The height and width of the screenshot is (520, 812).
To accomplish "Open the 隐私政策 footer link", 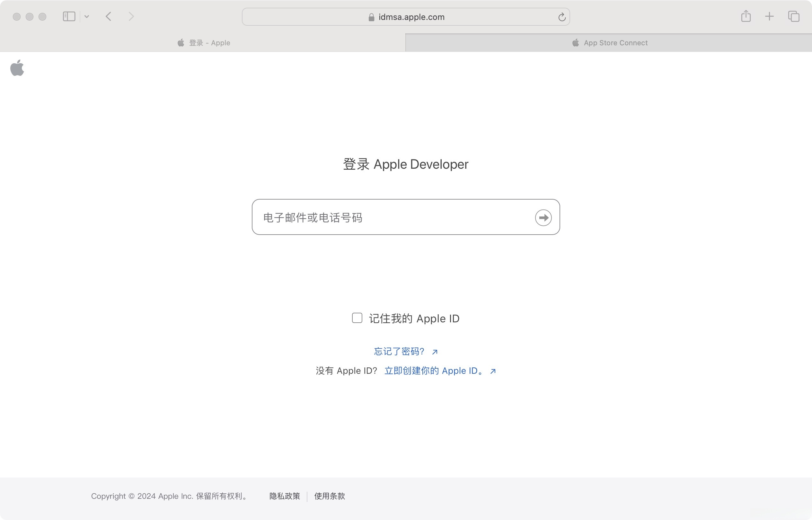I will pyautogui.click(x=285, y=496).
